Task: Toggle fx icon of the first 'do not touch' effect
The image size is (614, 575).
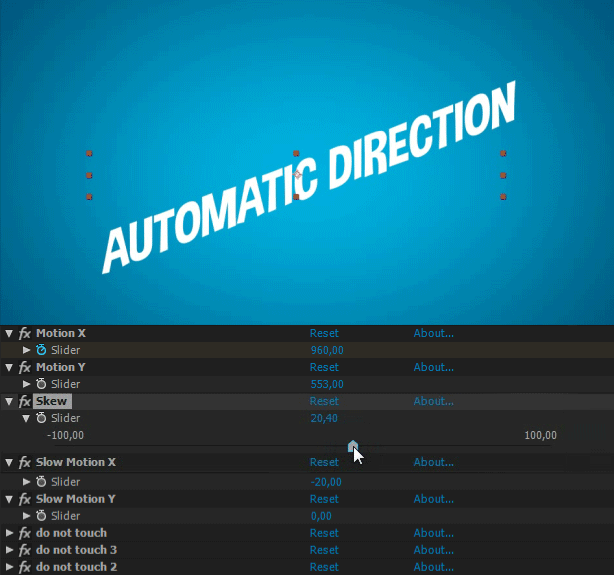Action: [x=25, y=533]
